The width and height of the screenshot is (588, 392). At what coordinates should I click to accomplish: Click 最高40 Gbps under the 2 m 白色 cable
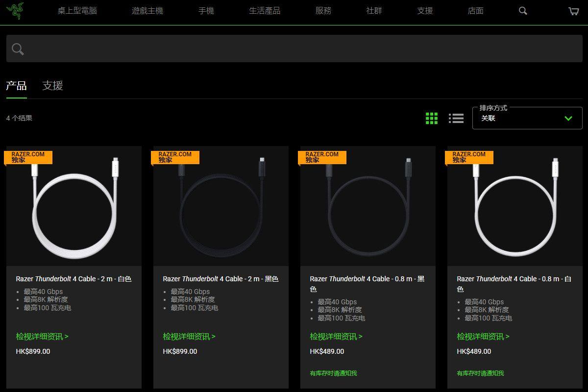pyautogui.click(x=43, y=292)
